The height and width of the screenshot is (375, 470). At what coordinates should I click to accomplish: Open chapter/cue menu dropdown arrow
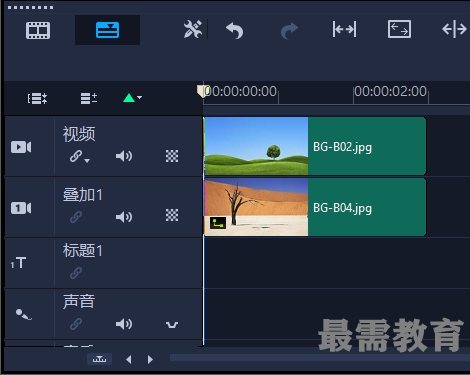(140, 98)
